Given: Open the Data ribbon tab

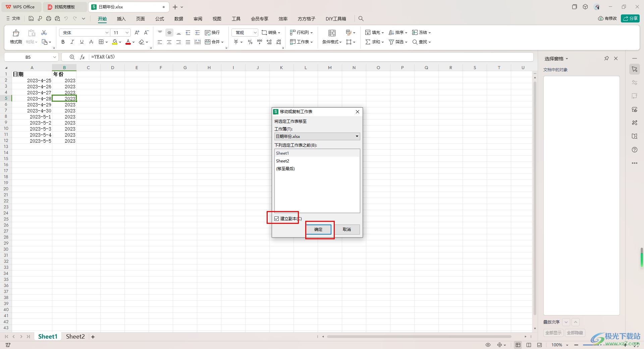Looking at the screenshot, I should pyautogui.click(x=179, y=19).
